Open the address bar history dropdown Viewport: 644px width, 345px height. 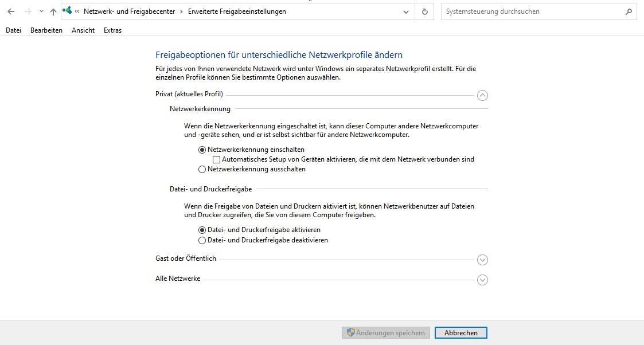pyautogui.click(x=406, y=11)
